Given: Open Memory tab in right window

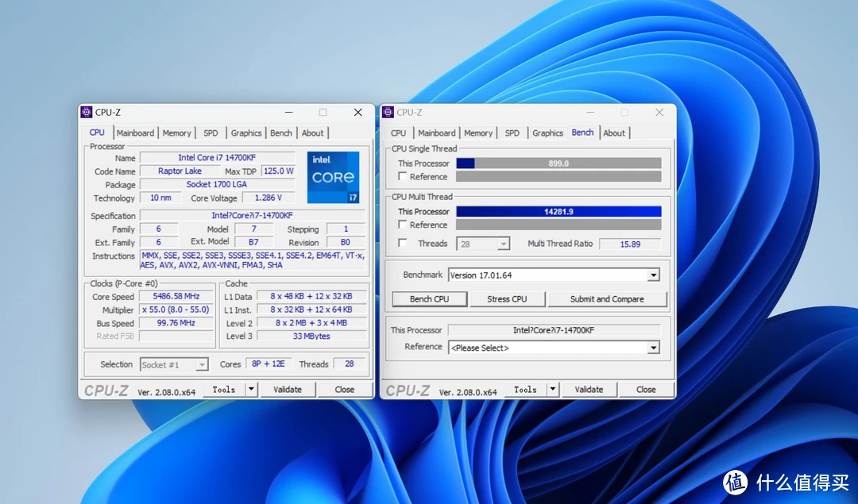Looking at the screenshot, I should click(478, 133).
